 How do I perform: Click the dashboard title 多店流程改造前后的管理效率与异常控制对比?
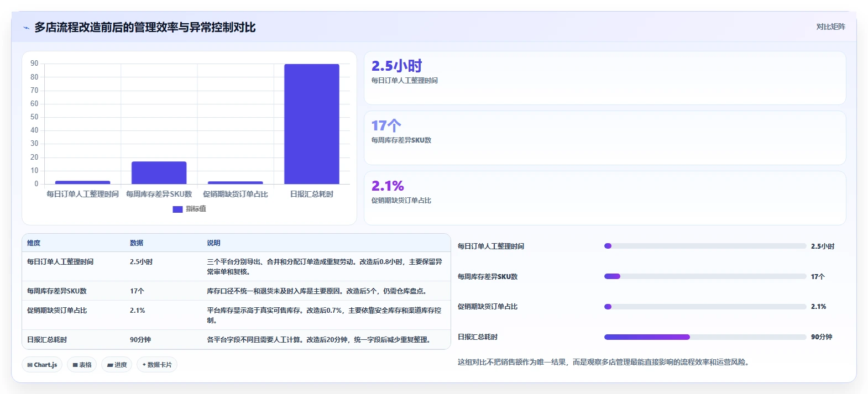click(145, 28)
